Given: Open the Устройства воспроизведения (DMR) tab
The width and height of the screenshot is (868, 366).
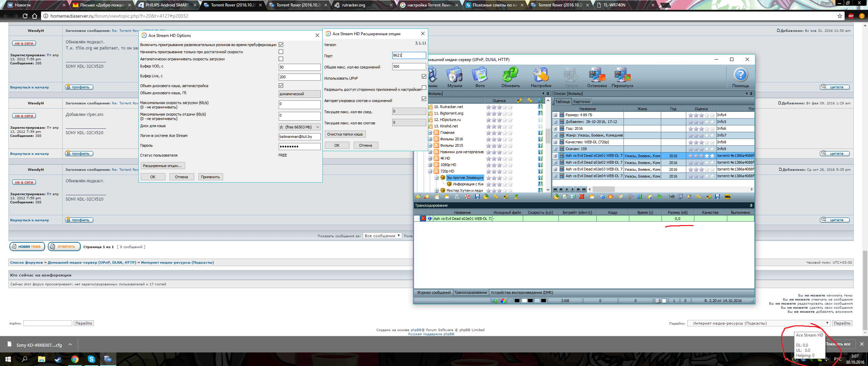Looking at the screenshot, I should pos(521,292).
